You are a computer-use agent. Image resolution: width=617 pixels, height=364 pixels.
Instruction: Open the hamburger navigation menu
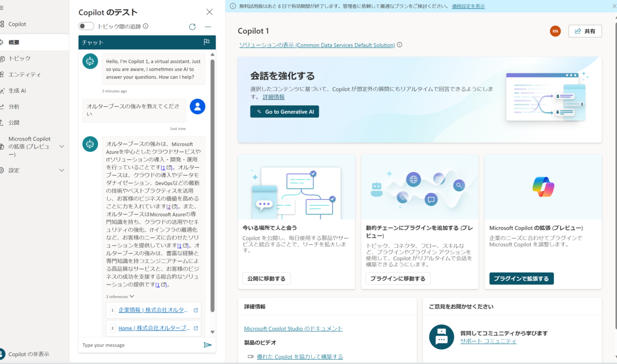(x=2, y=8)
